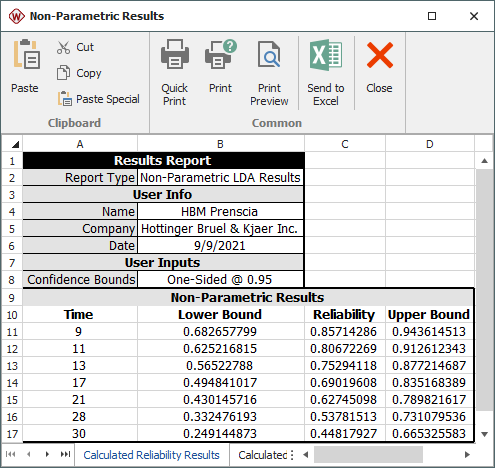The height and width of the screenshot is (468, 495).
Task: Run Quick Print
Action: [x=175, y=73]
